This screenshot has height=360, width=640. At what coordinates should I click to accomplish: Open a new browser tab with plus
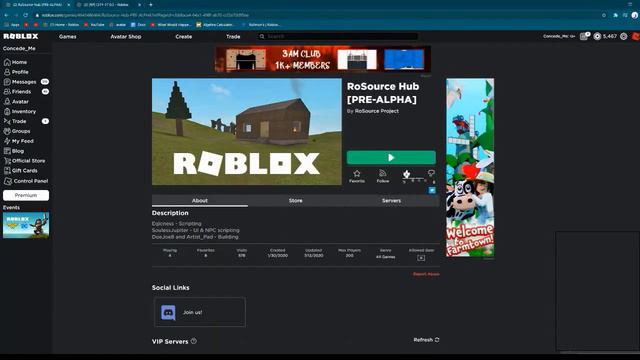pyautogui.click(x=151, y=4)
